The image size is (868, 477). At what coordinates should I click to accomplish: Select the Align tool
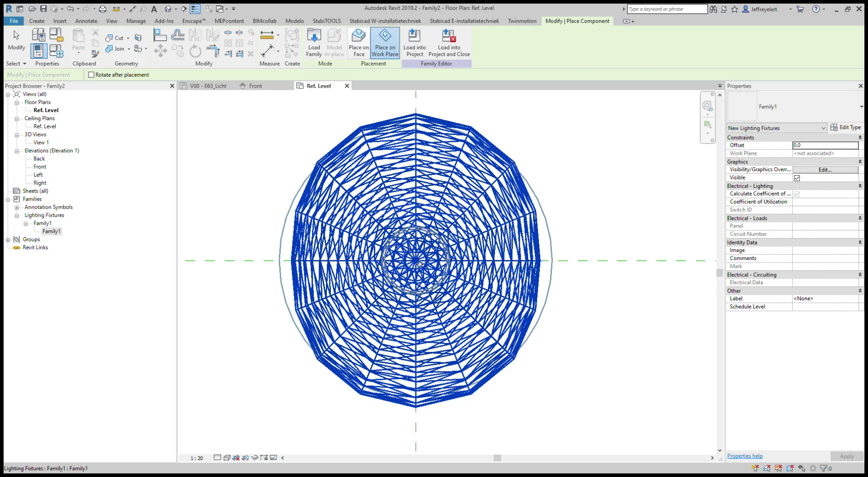(160, 34)
